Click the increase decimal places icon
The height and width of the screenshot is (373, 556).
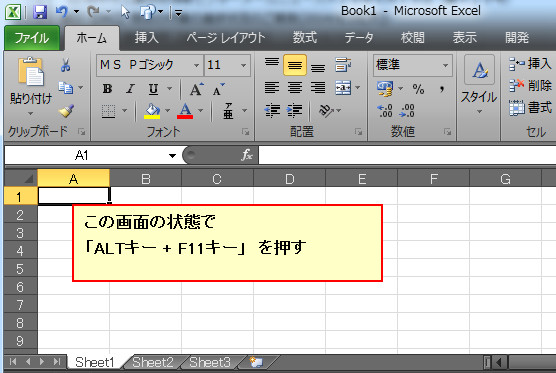(384, 111)
